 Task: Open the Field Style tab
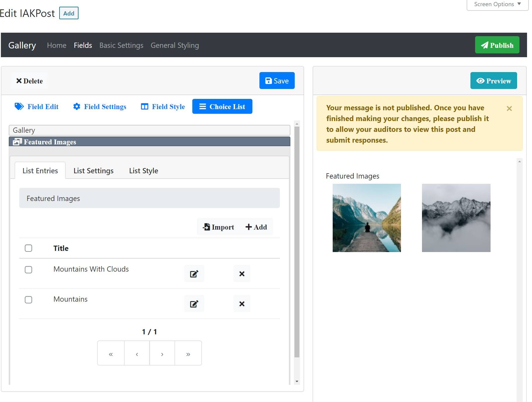point(163,106)
